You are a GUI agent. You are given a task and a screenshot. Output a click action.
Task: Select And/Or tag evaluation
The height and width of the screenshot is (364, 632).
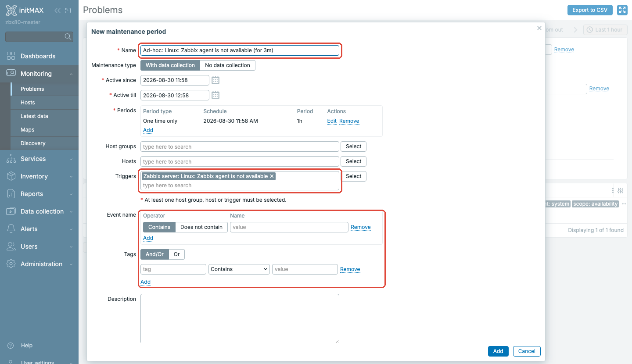(154, 254)
